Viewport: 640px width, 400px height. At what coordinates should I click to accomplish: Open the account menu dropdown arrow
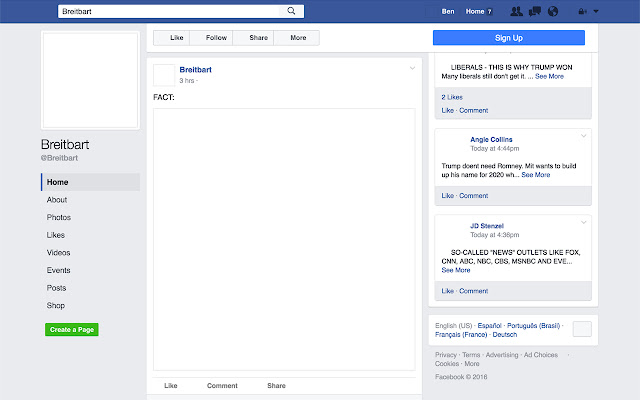[x=597, y=12]
